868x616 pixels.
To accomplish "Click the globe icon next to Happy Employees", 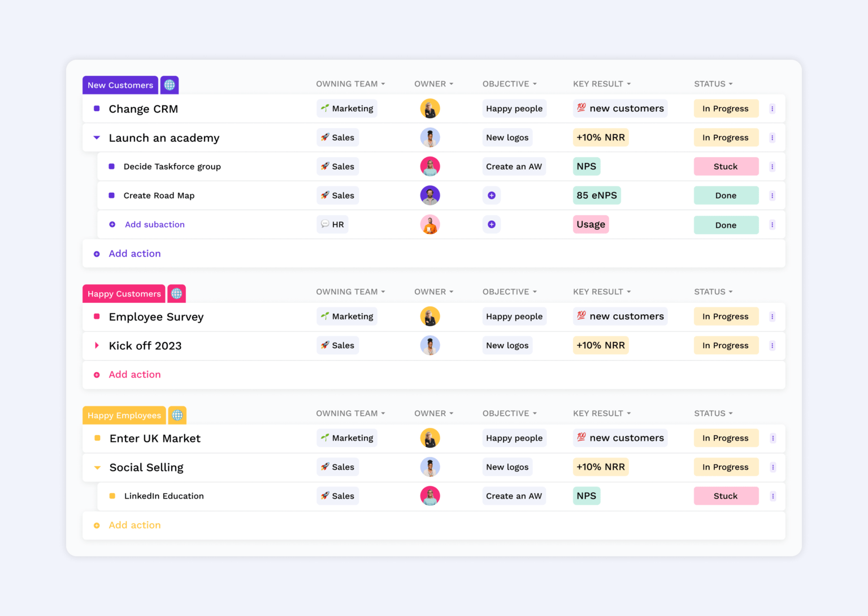I will [177, 415].
